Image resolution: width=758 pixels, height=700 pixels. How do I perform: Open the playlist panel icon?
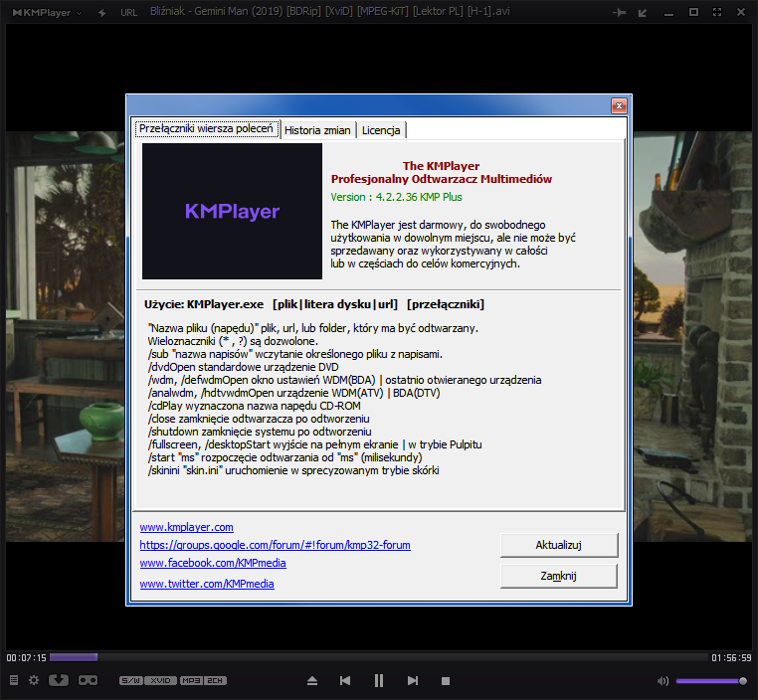click(x=14, y=680)
